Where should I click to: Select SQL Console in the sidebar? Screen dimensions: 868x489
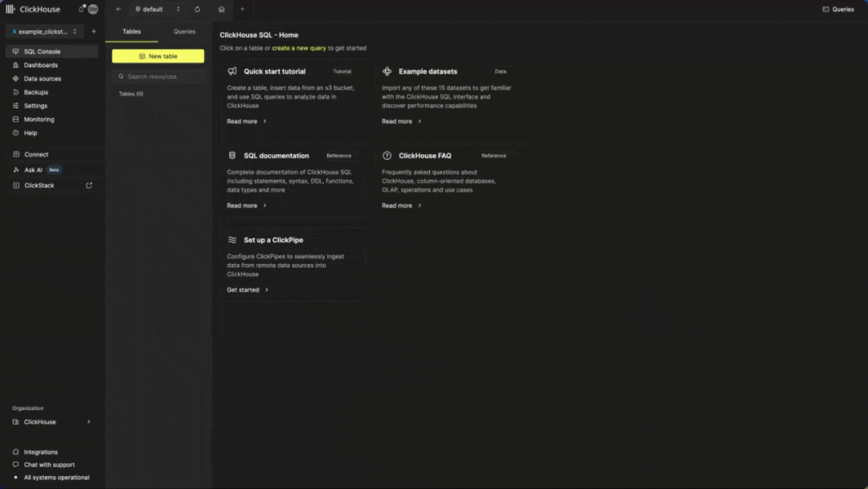tap(52, 51)
